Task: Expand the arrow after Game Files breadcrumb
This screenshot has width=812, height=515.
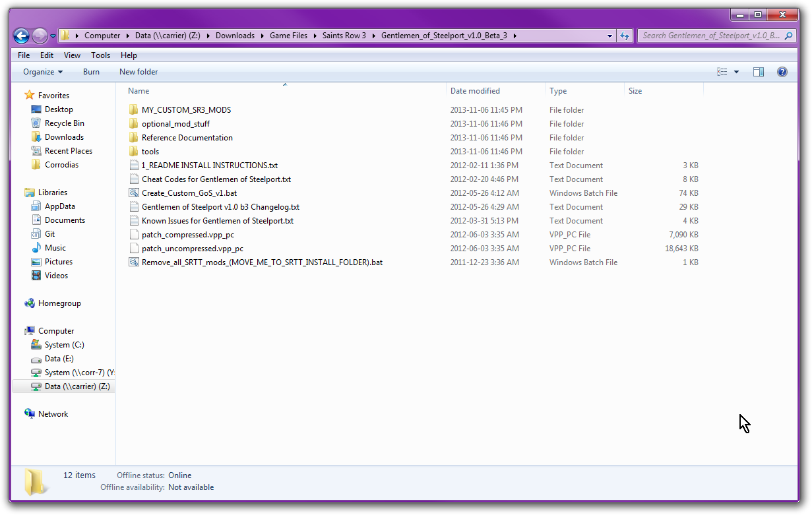Action: pos(315,36)
